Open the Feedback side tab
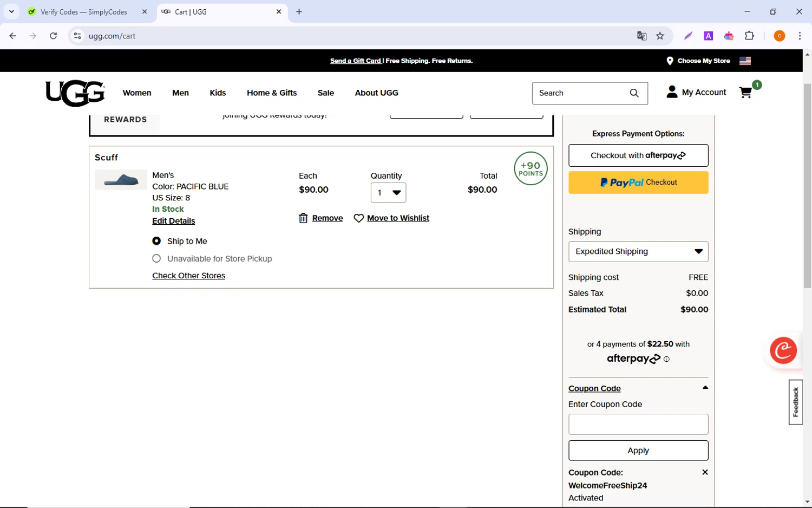This screenshot has width=812, height=508. [x=795, y=402]
